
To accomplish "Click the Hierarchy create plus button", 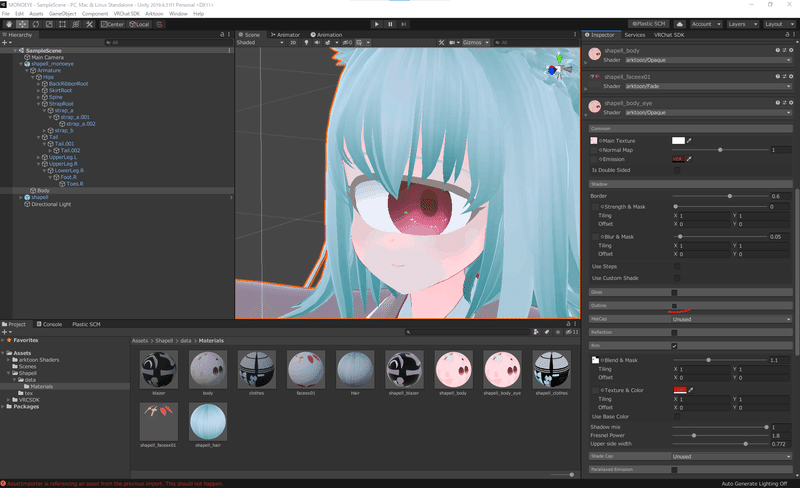I will pyautogui.click(x=4, y=42).
